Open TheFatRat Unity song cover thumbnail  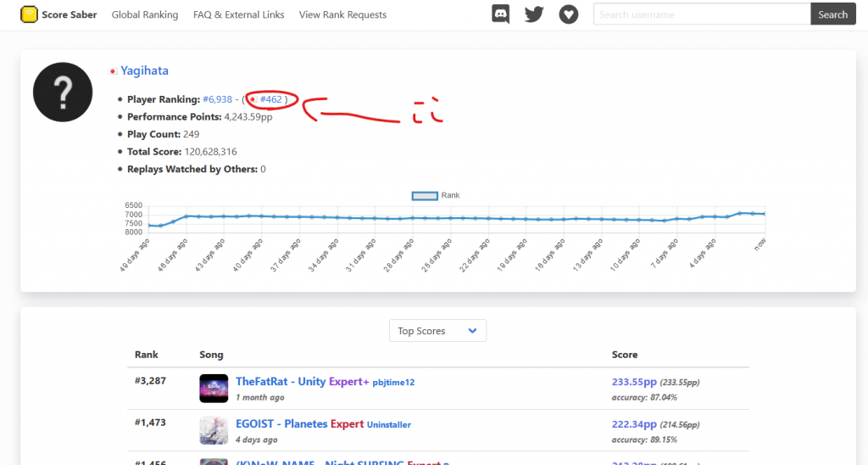[214, 388]
